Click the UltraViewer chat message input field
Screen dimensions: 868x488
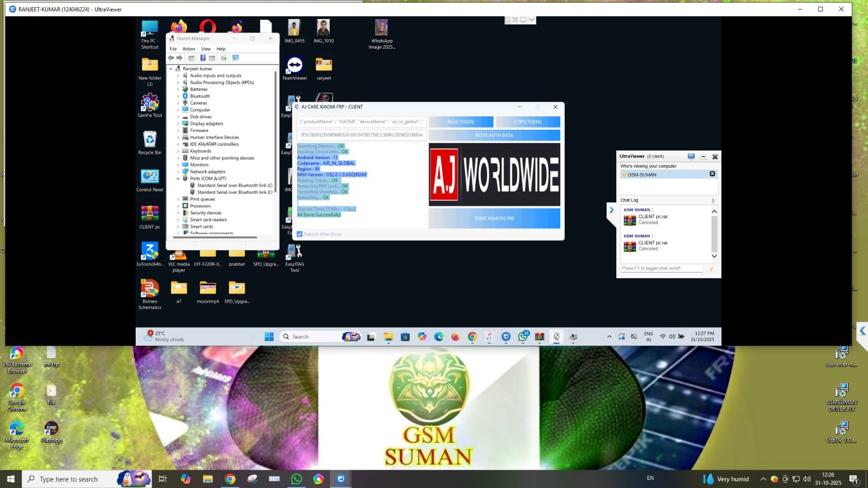click(x=662, y=268)
